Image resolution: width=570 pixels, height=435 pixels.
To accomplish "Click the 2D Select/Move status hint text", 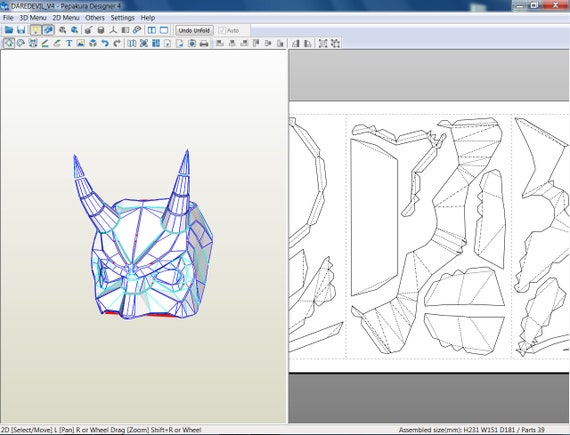I will pos(101,430).
